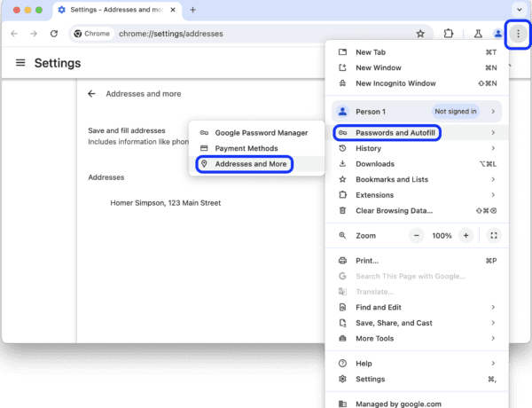Click the trash icon for Clear Browsing Data
The width and height of the screenshot is (532, 408).
point(342,210)
